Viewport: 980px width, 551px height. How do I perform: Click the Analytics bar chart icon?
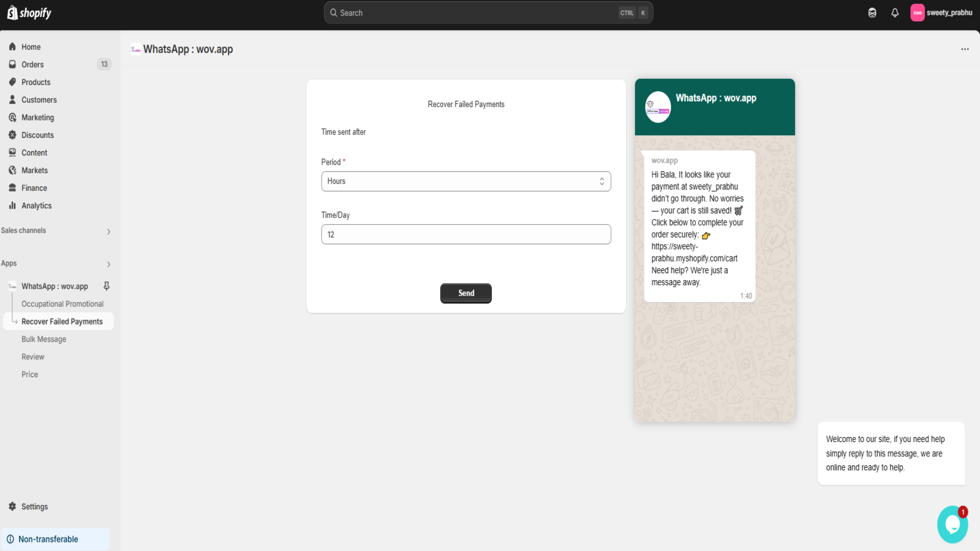coord(12,206)
